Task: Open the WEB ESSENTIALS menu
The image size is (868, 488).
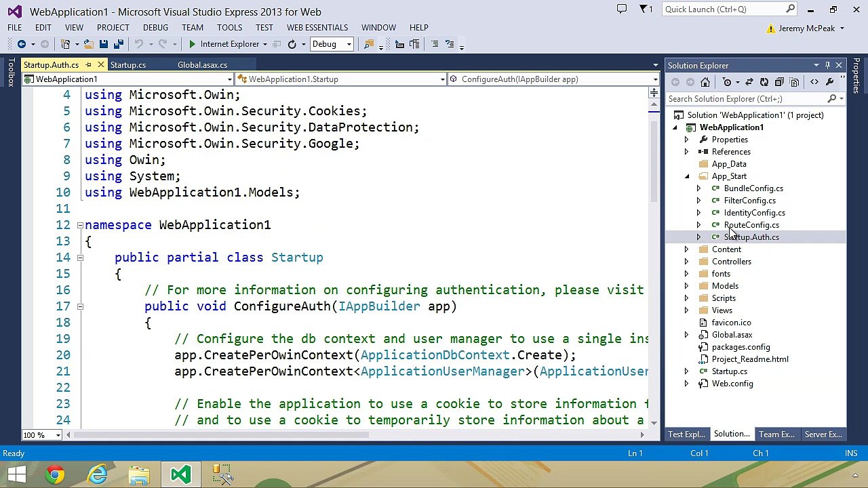Action: point(317,28)
